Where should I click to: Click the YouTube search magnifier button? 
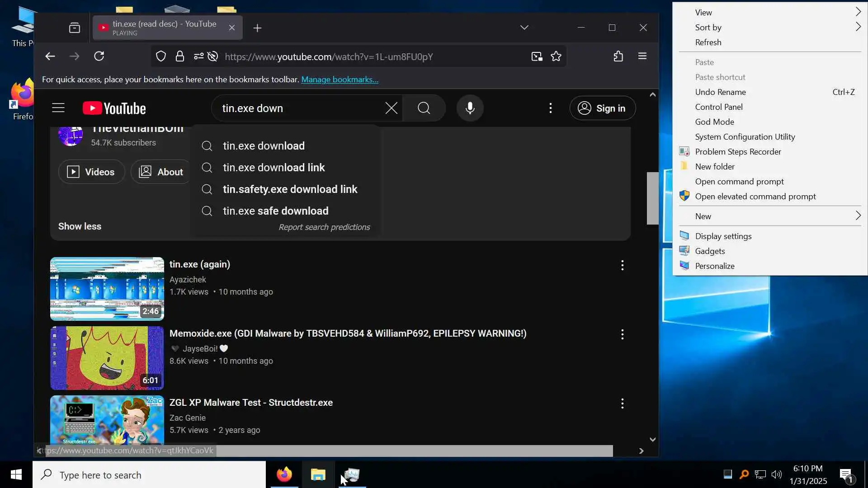424,108
